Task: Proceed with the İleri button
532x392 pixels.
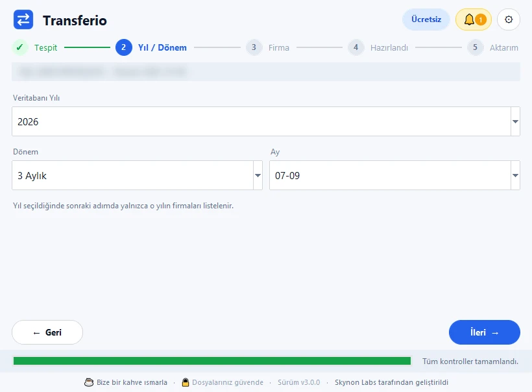Action: click(x=485, y=332)
